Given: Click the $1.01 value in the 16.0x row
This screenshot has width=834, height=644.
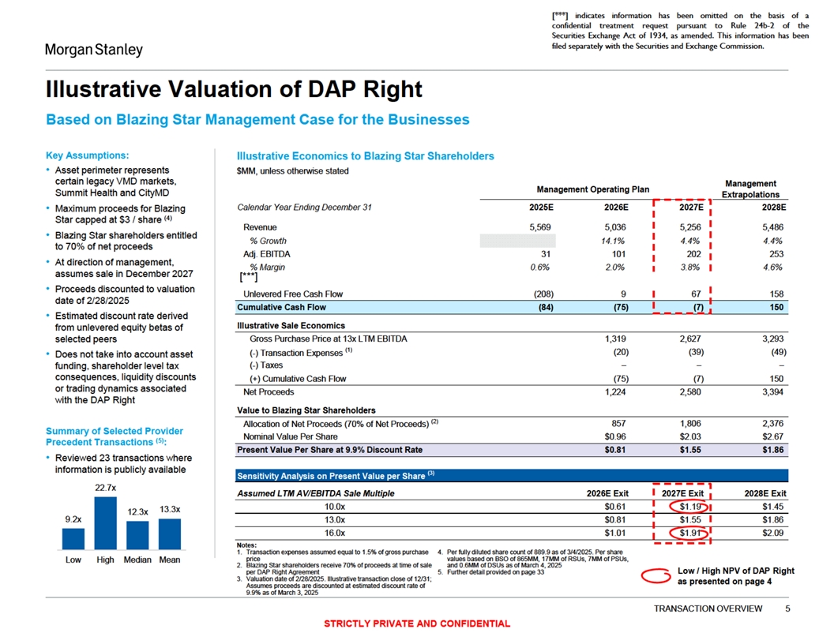Looking at the screenshot, I should [x=615, y=533].
